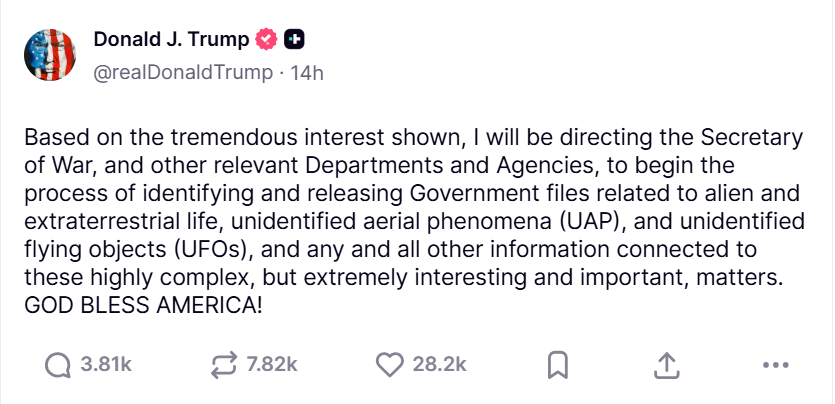Click the 14h post timestamp
835x404 pixels.
(306, 72)
